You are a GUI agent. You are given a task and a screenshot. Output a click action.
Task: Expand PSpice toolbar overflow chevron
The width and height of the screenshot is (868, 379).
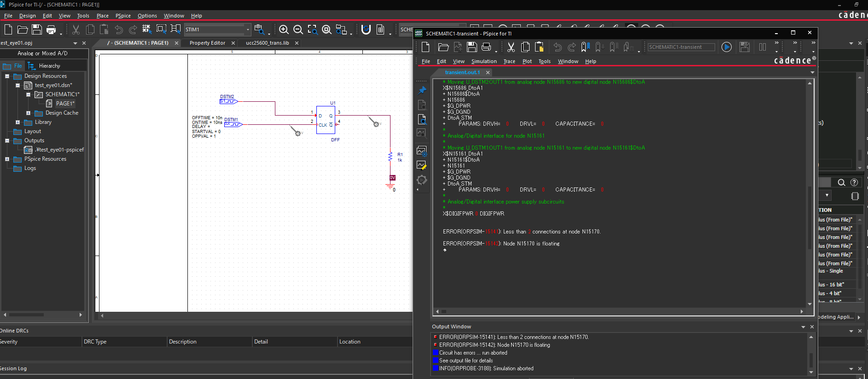(x=777, y=43)
